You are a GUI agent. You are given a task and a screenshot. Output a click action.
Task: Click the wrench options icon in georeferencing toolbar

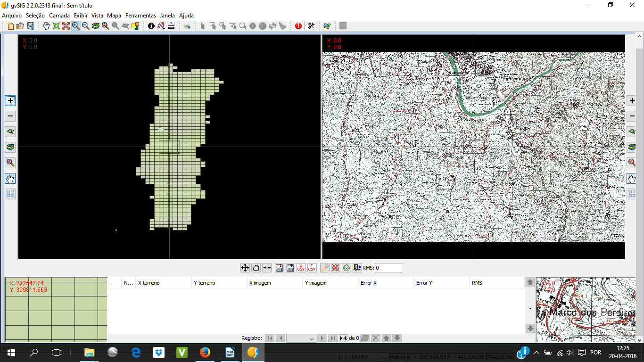coord(325,268)
